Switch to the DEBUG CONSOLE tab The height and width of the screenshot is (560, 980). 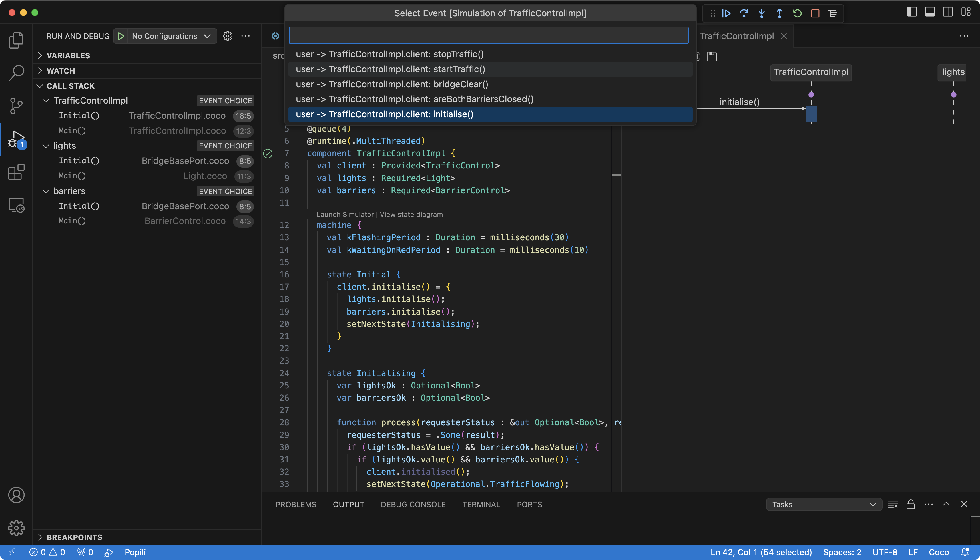click(413, 504)
